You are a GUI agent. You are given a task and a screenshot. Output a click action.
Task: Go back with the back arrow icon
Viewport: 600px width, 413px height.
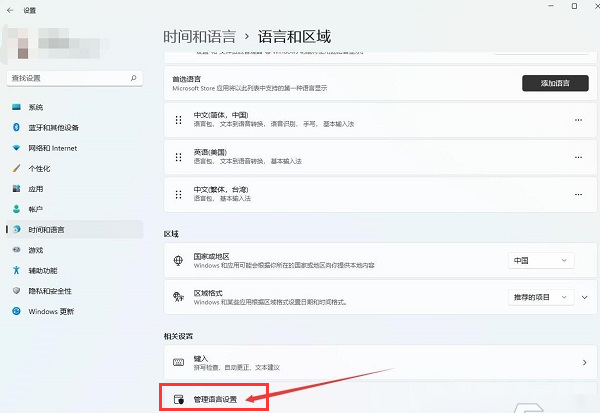coord(10,10)
